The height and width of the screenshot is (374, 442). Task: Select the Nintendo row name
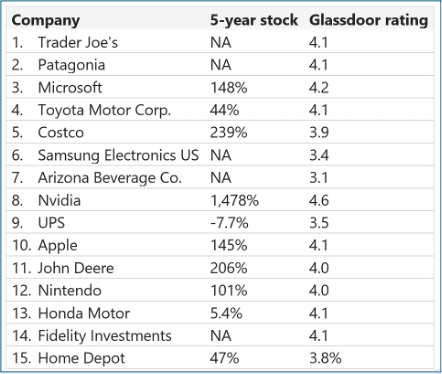(x=69, y=291)
